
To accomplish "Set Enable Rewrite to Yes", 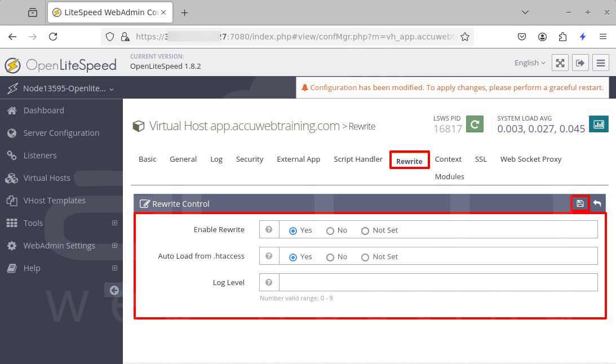I will click(293, 231).
